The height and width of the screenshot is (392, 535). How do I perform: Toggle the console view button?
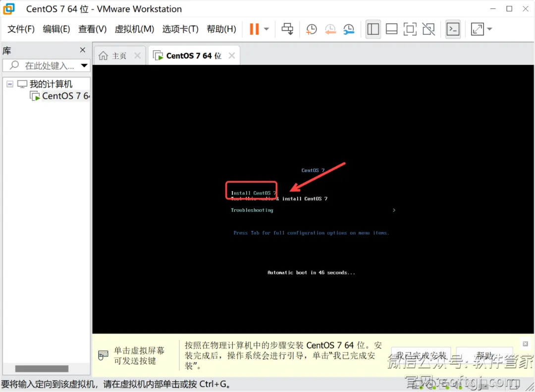coord(453,29)
